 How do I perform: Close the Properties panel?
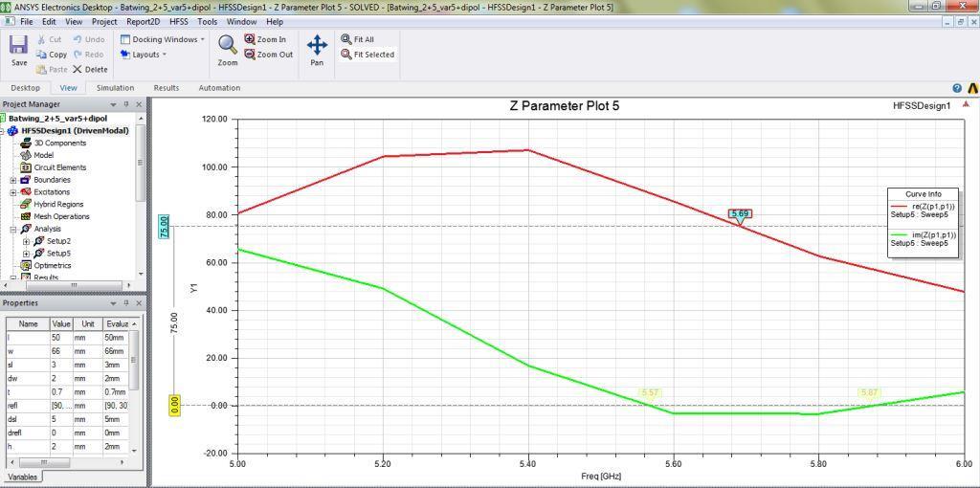click(139, 303)
